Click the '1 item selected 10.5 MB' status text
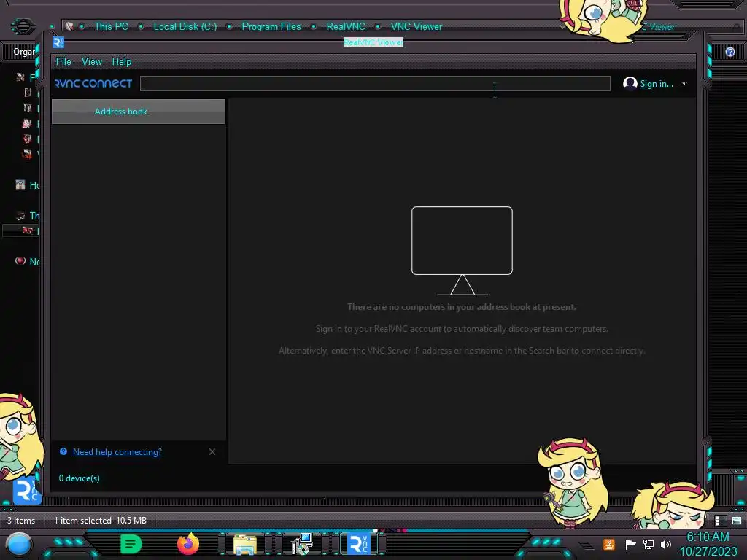The height and width of the screenshot is (560, 747). pyautogui.click(x=100, y=521)
